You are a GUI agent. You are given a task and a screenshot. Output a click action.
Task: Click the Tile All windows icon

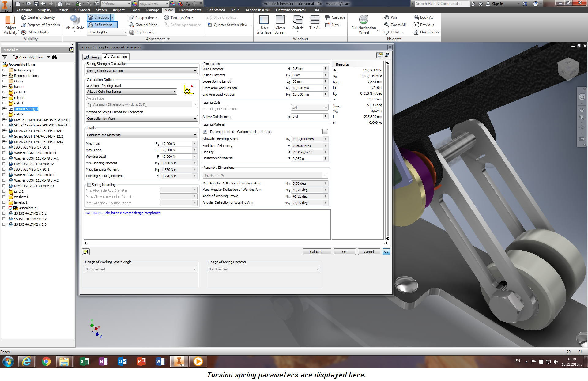[x=315, y=20]
